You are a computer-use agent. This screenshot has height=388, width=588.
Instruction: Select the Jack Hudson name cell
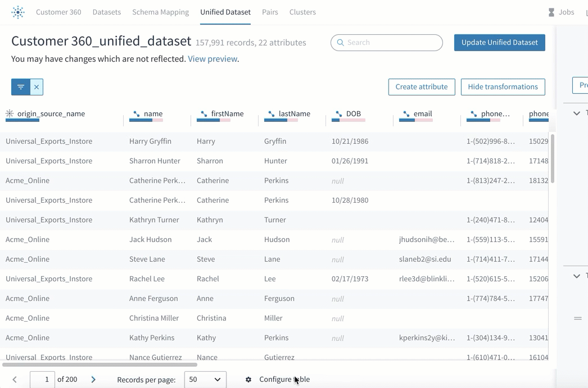tap(151, 239)
